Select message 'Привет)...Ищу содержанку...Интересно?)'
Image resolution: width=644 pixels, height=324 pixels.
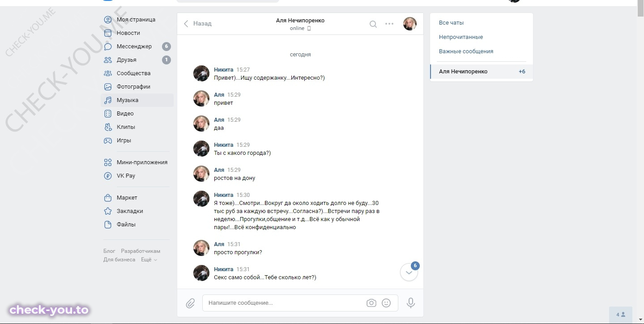[269, 78]
